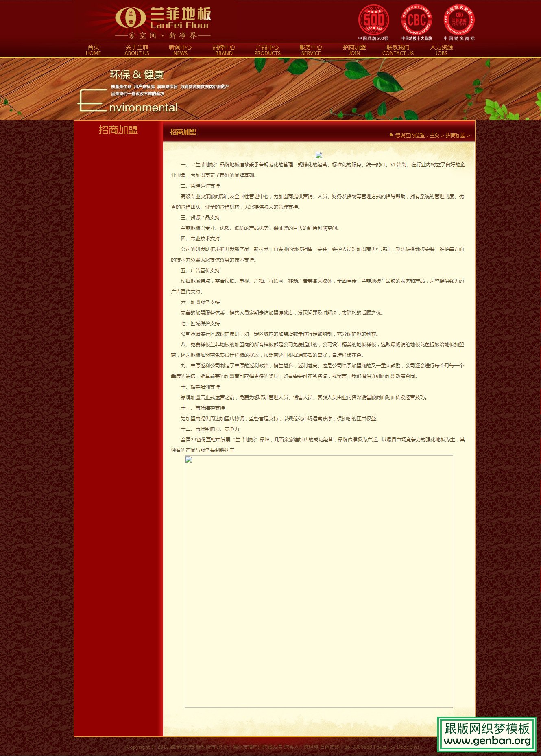Screen dimensions: 541x756
Task: Click the 环保 & 健康 banner title
Action: (137, 75)
